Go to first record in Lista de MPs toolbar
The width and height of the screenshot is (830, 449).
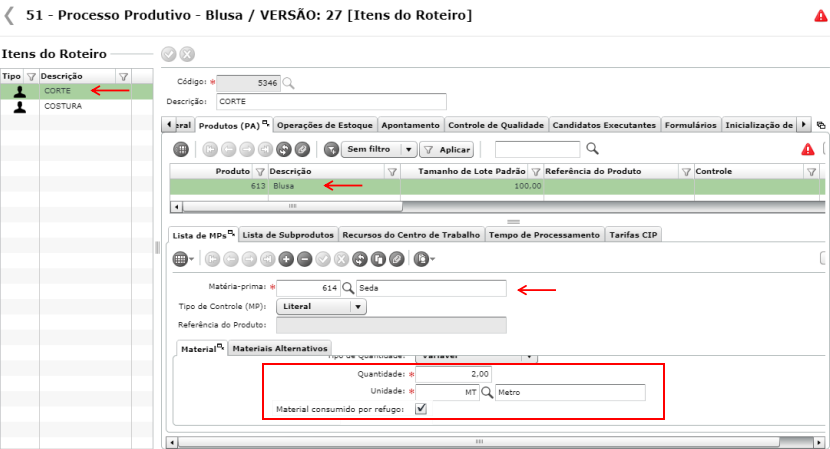point(213,259)
